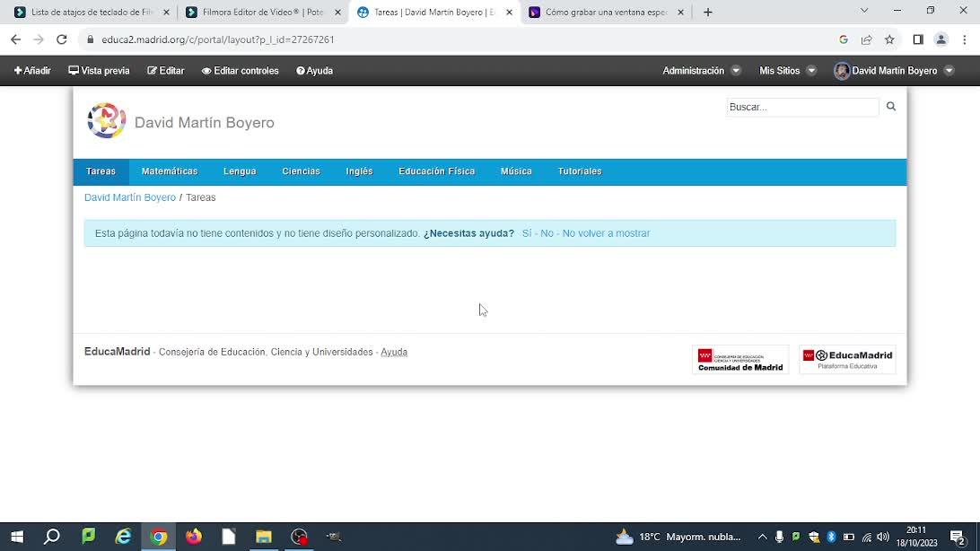
Task: Close the Filmora Editor de Vídeo tab
Action: pyautogui.click(x=337, y=12)
